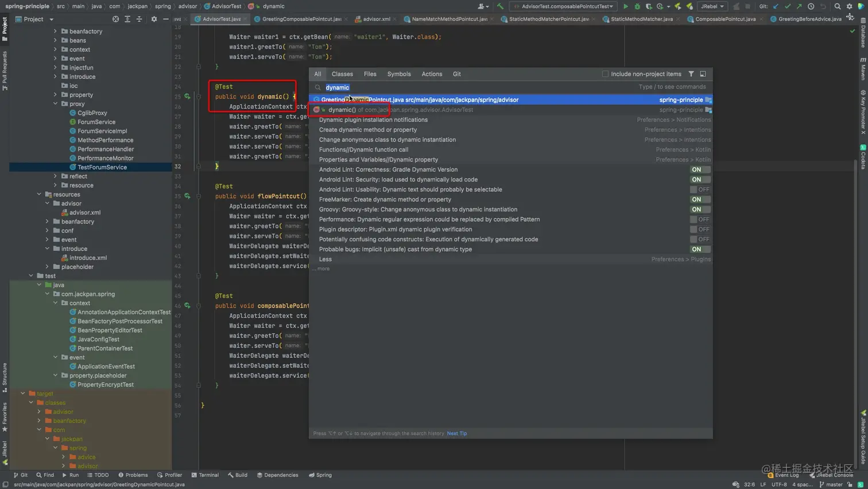Switch to the Actions search tab
This screenshot has height=489, width=868.
432,74
